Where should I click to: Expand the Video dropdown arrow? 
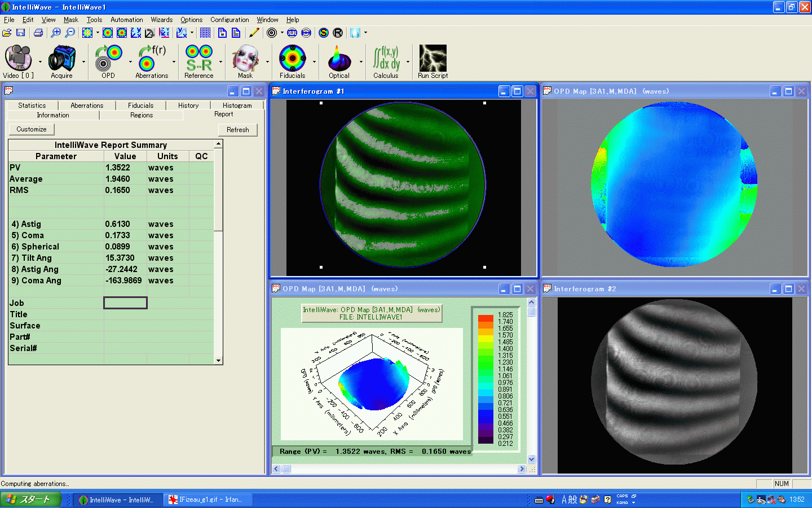tap(40, 62)
